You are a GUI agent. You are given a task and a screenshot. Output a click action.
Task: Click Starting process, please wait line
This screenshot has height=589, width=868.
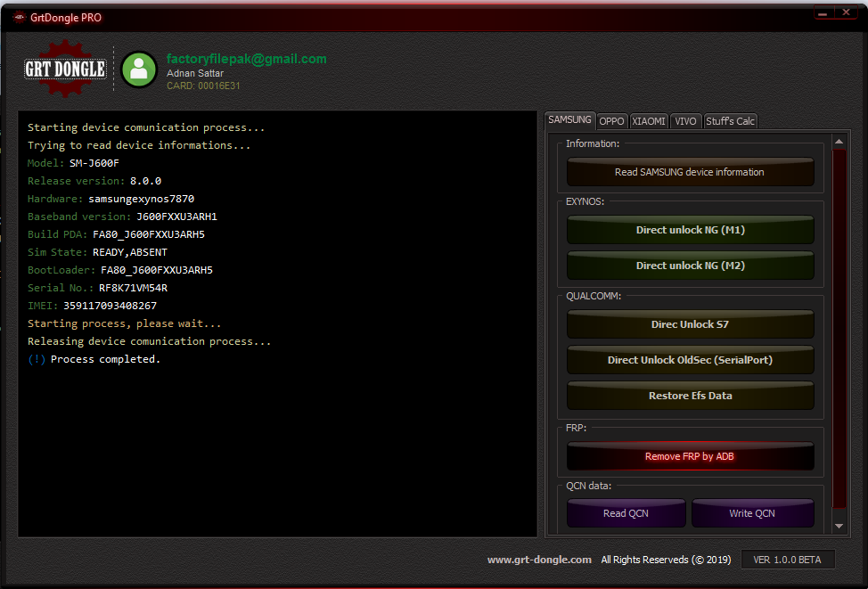[x=124, y=323]
